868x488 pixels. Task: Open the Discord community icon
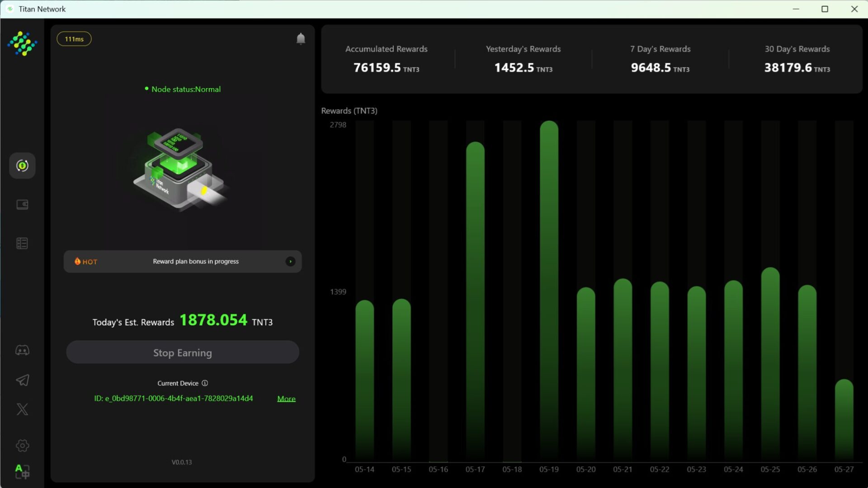coord(22,350)
